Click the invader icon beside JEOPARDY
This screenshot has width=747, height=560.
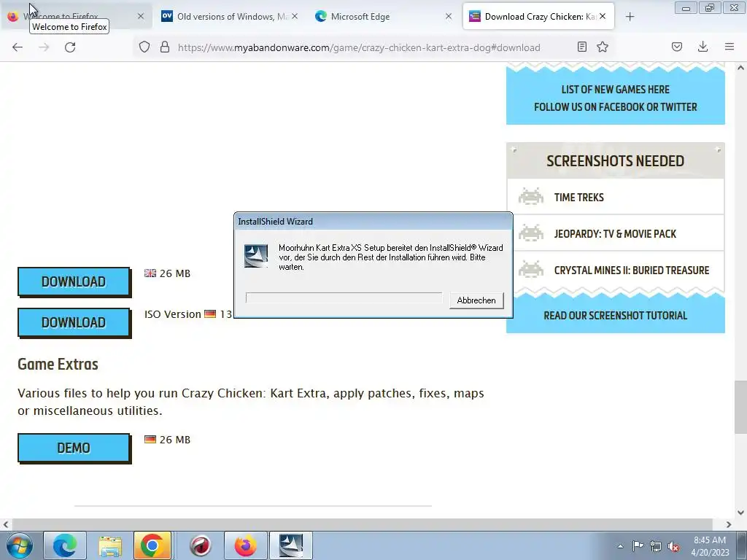click(531, 233)
